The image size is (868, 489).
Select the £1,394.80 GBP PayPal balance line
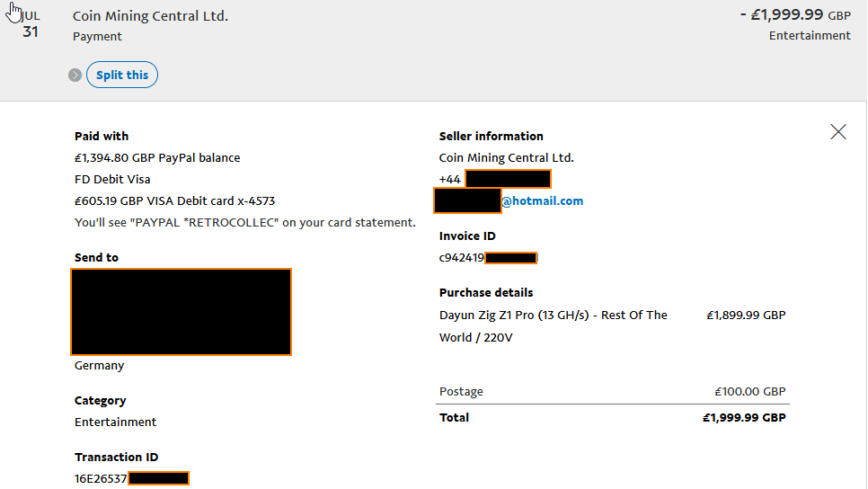coord(157,158)
